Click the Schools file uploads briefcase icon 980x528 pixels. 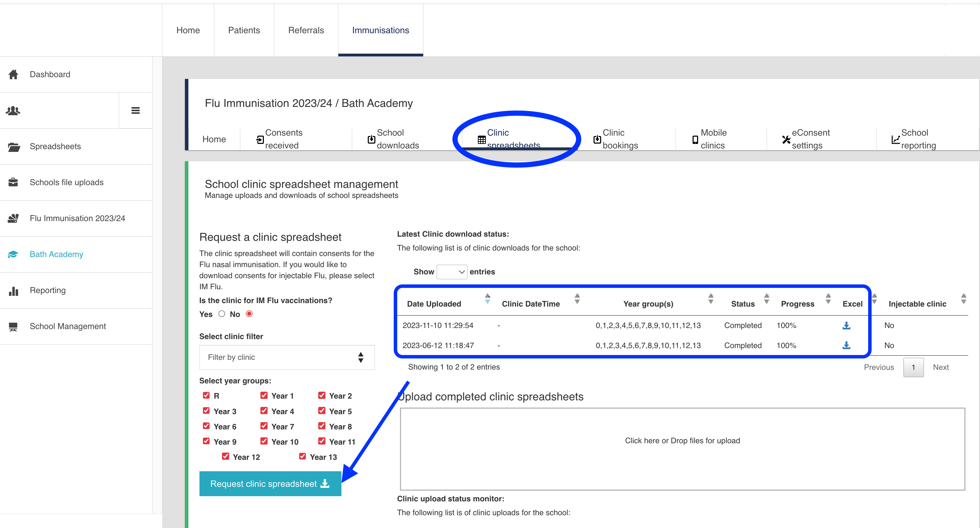pos(13,182)
